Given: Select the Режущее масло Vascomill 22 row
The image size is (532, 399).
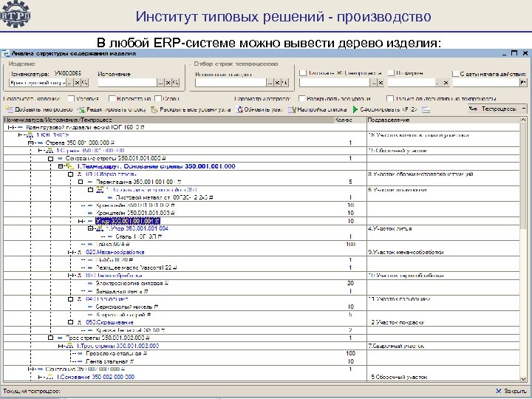Looking at the screenshot, I should pyautogui.click(x=136, y=267).
